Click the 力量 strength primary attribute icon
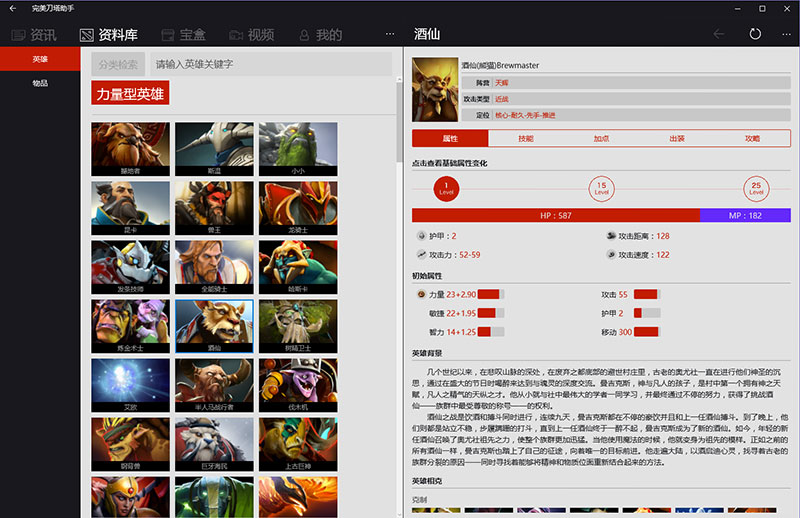The image size is (800, 518). pos(421,294)
